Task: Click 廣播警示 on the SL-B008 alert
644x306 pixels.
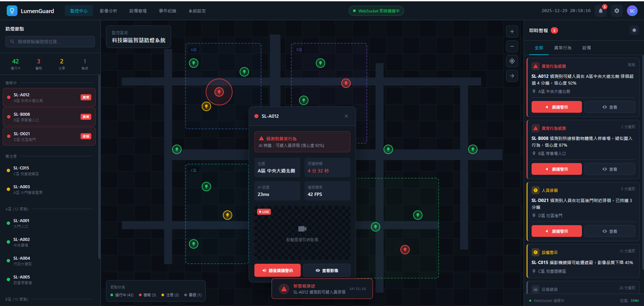Action: click(556, 169)
